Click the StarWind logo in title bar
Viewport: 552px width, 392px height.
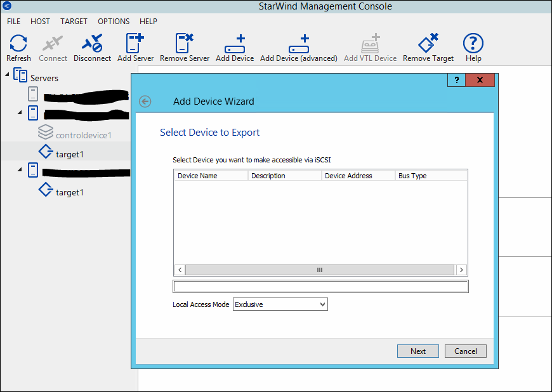click(x=7, y=6)
